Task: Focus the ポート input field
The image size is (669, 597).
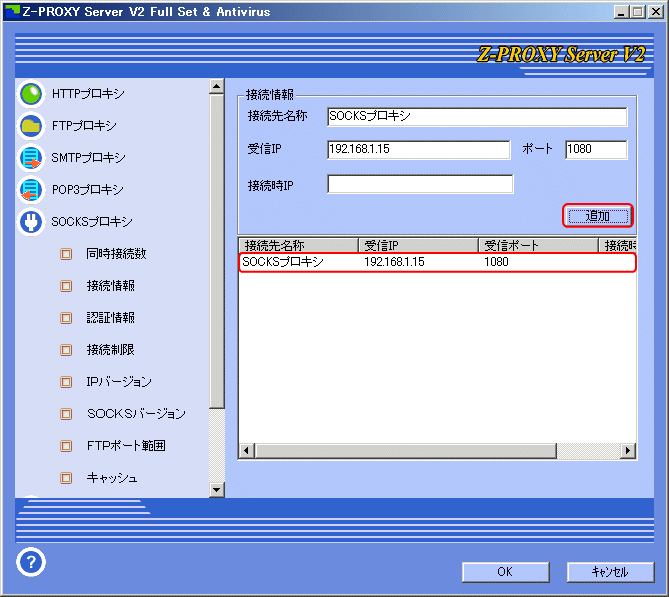Action: click(x=596, y=150)
